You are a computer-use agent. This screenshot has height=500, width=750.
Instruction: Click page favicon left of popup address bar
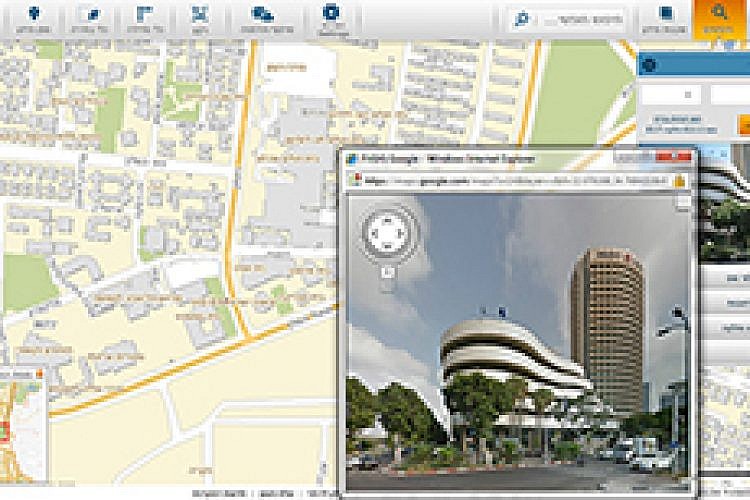[x=355, y=180]
